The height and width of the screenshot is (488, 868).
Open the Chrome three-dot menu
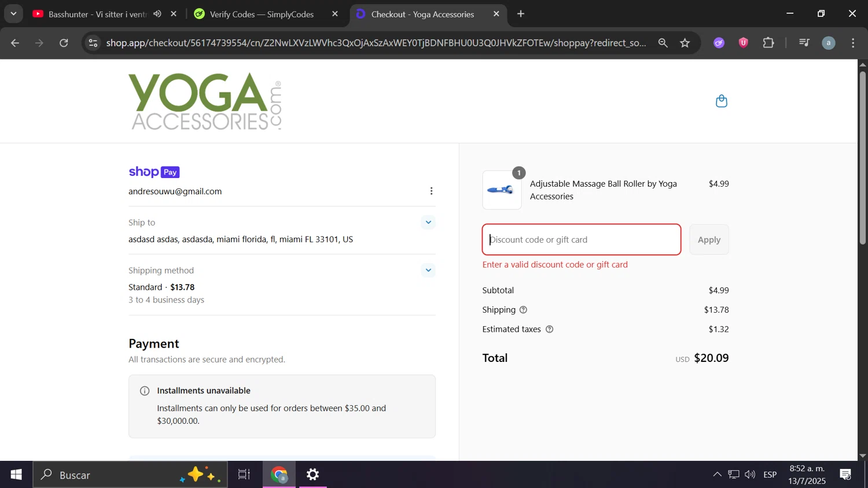[853, 43]
